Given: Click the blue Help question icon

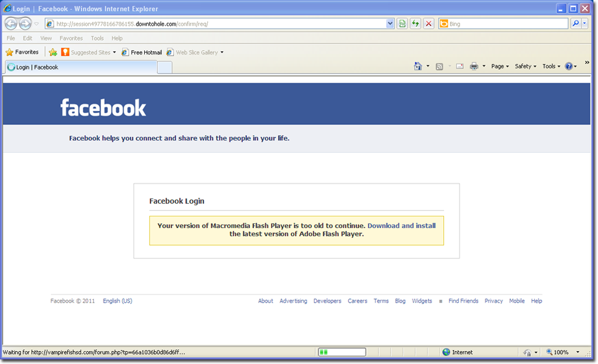Looking at the screenshot, I should tap(569, 66).
